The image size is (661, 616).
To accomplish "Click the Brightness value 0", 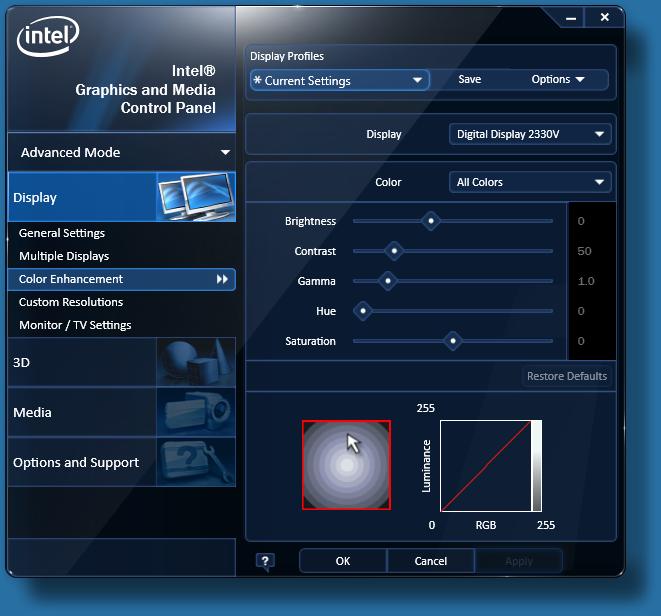I will [581, 221].
